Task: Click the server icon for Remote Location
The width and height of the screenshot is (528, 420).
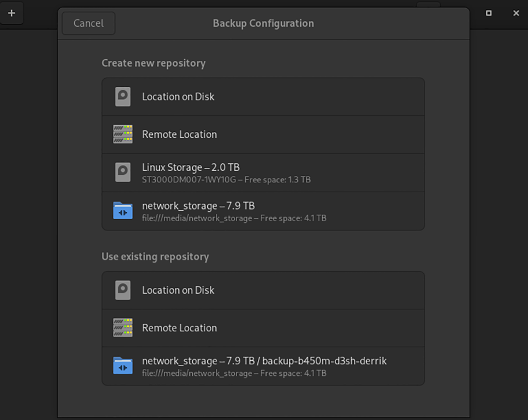Action: (x=123, y=135)
